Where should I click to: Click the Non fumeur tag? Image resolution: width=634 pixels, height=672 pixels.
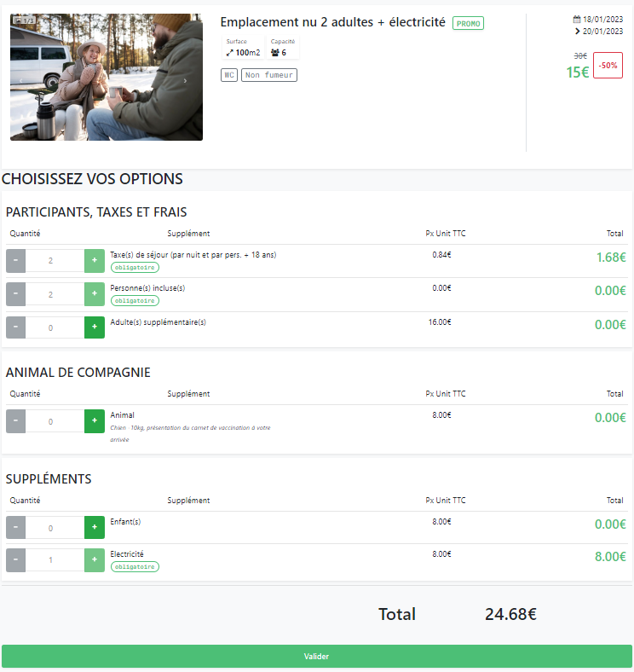tap(269, 75)
